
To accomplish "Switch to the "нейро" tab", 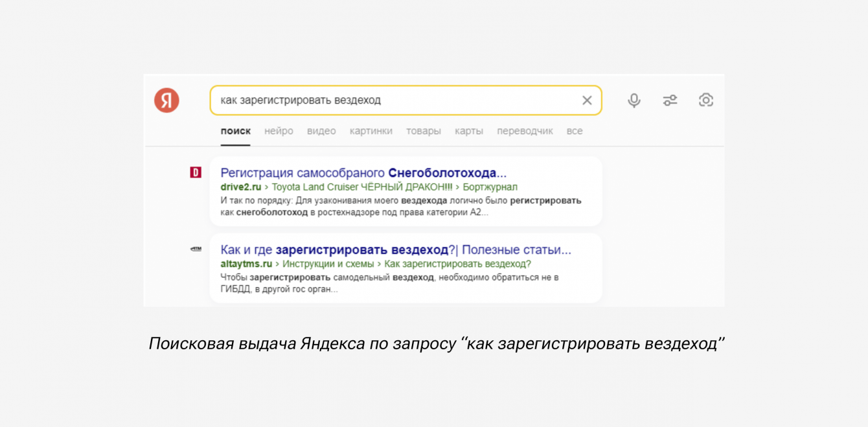I will [x=279, y=131].
